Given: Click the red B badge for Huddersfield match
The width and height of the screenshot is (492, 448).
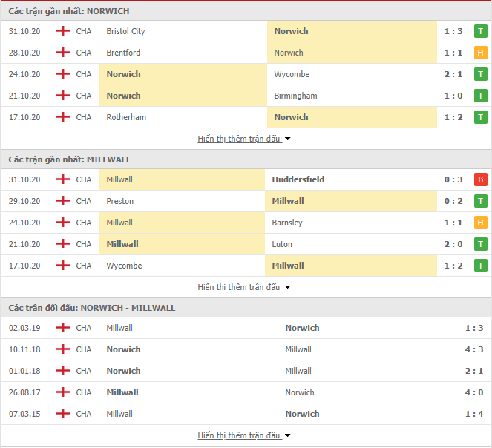Looking at the screenshot, I should pyautogui.click(x=480, y=179).
